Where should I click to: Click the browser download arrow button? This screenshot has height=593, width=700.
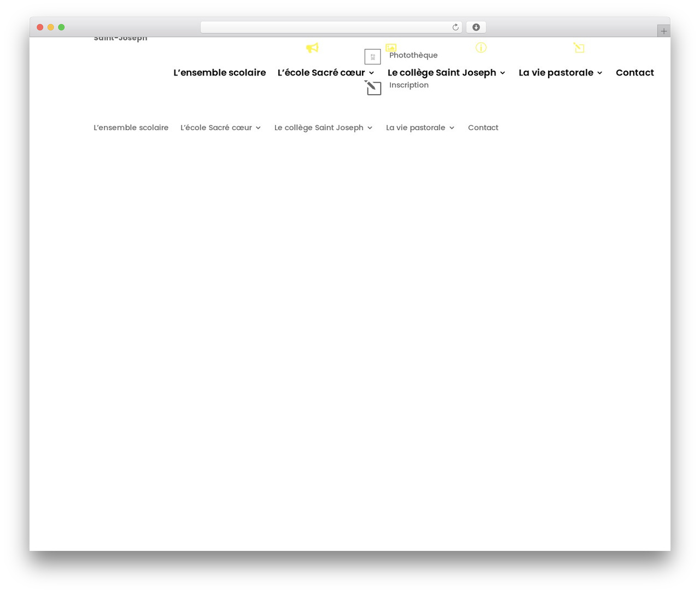point(476,27)
